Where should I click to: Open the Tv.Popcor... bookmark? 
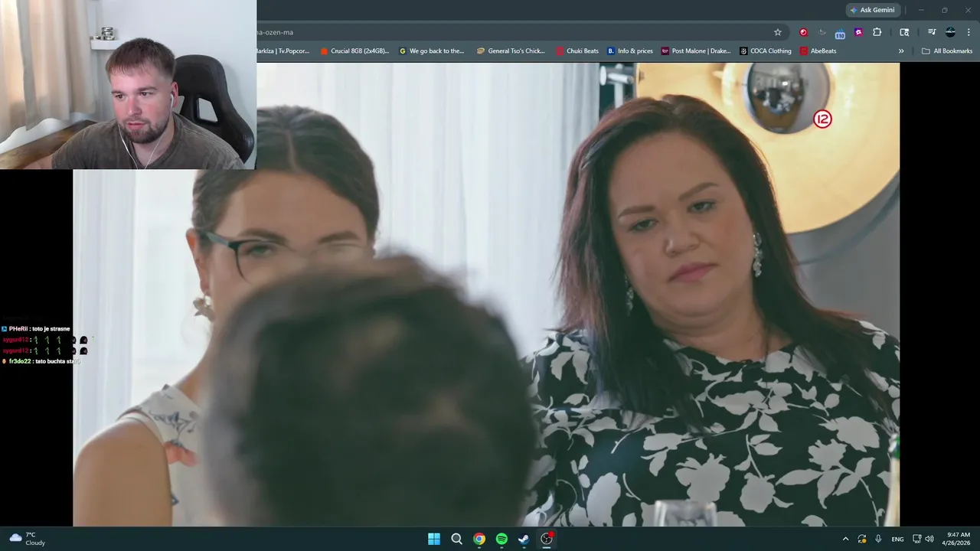tap(283, 51)
